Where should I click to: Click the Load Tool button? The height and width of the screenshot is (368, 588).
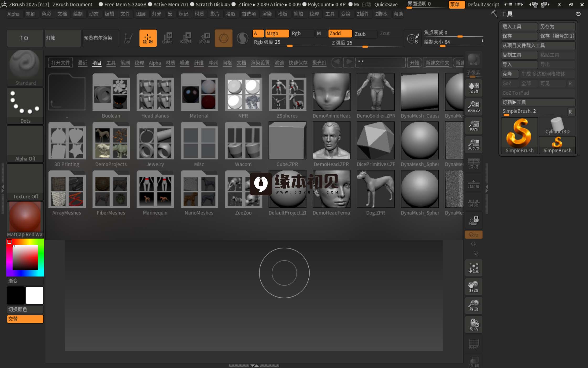pos(519,27)
